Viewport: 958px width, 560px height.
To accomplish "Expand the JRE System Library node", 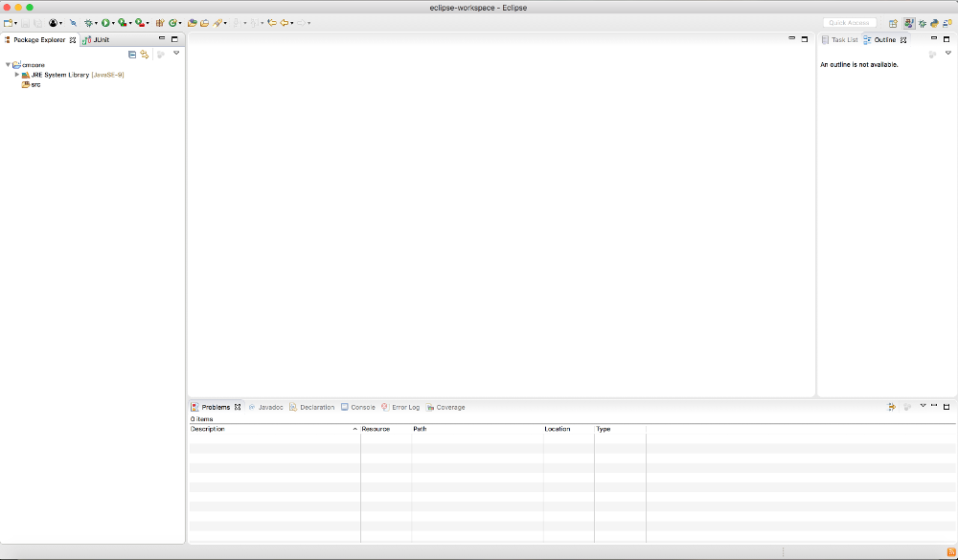I will [x=17, y=75].
